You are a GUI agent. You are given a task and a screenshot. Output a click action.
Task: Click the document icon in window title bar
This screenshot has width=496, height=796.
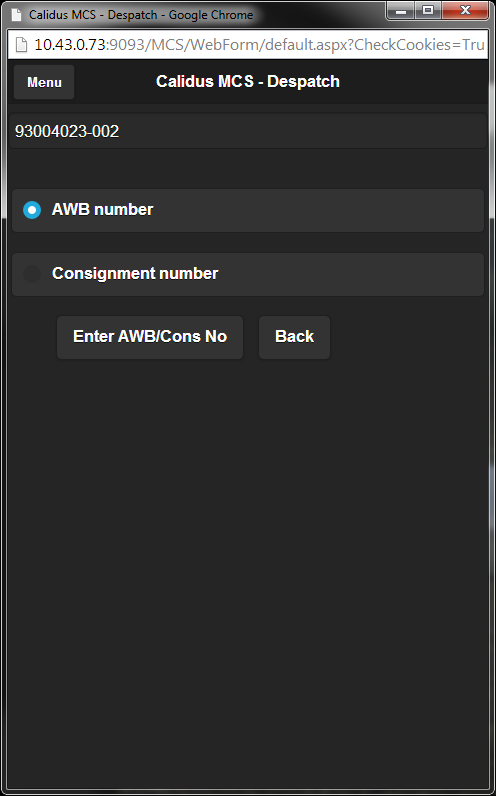[17, 14]
